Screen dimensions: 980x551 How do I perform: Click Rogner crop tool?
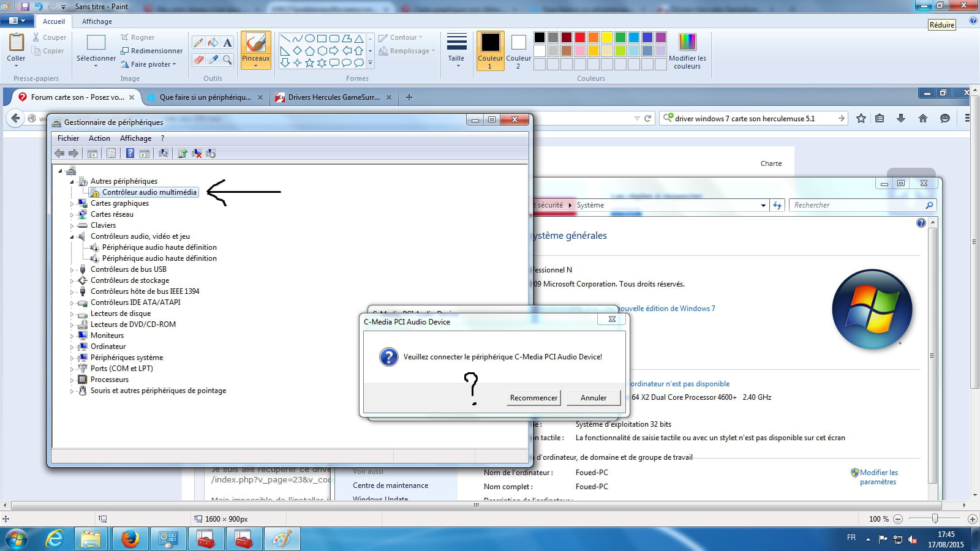(138, 37)
